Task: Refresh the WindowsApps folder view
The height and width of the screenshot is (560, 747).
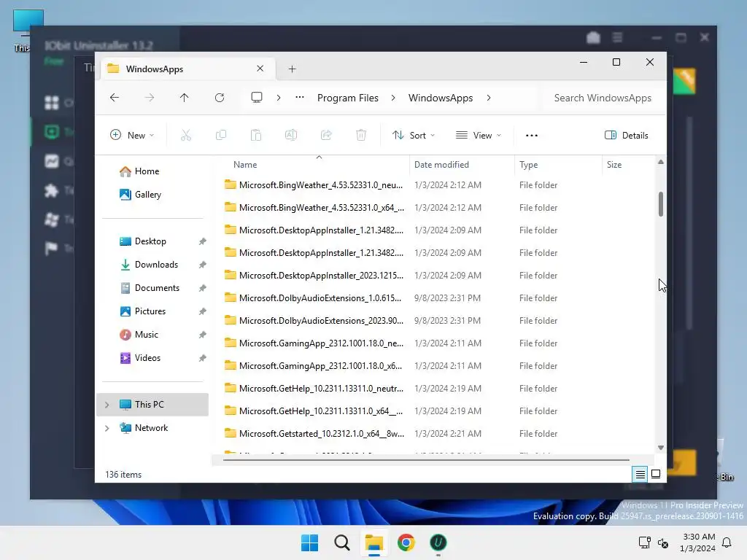Action: coord(220,98)
